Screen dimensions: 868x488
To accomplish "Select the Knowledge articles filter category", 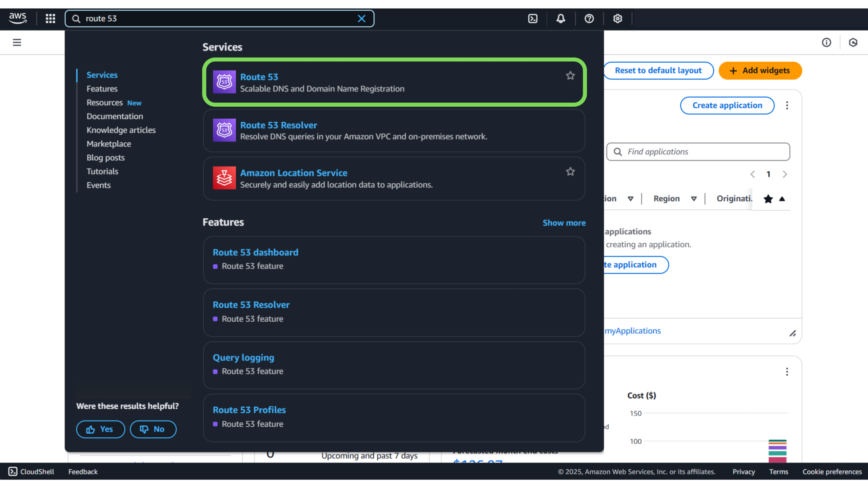I will [121, 130].
